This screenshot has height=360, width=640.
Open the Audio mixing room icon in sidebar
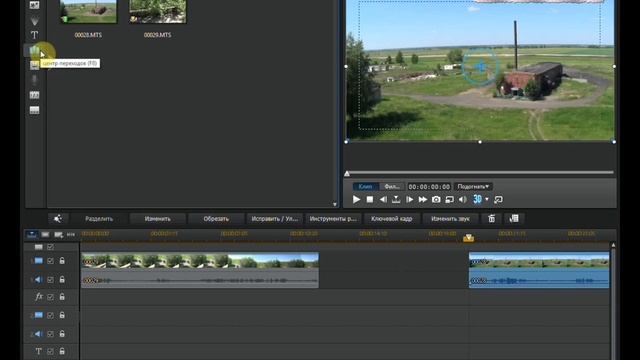coord(34,65)
